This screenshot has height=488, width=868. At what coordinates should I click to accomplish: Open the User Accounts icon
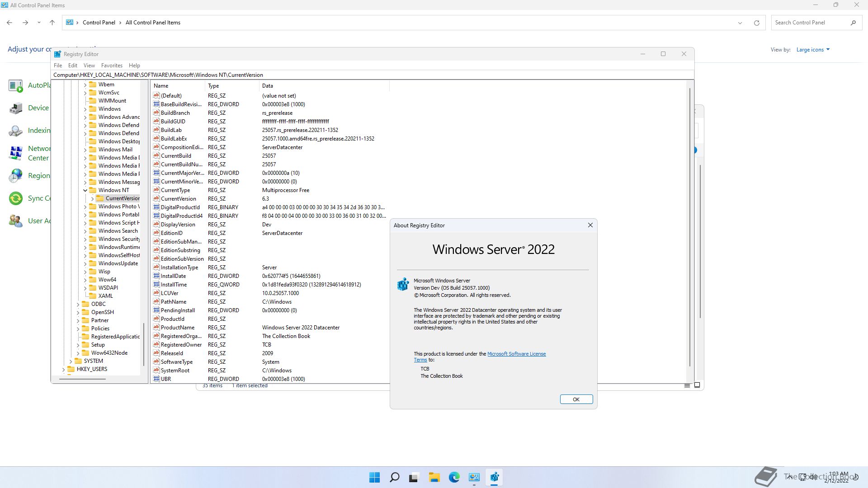16,221
